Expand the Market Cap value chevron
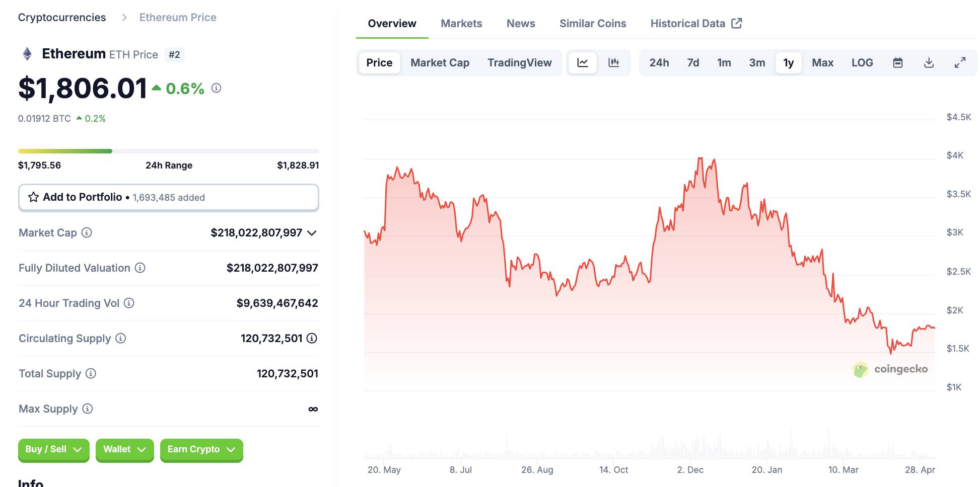980x487 pixels. point(312,233)
